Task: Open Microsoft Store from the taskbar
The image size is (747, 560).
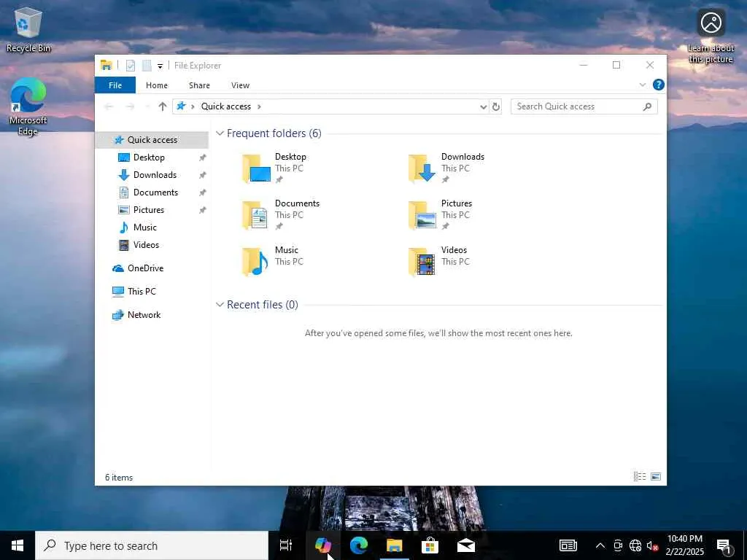Action: pyautogui.click(x=430, y=545)
